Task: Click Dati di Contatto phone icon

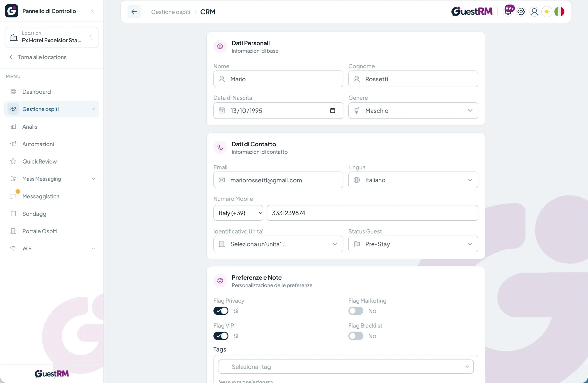Action: point(220,147)
